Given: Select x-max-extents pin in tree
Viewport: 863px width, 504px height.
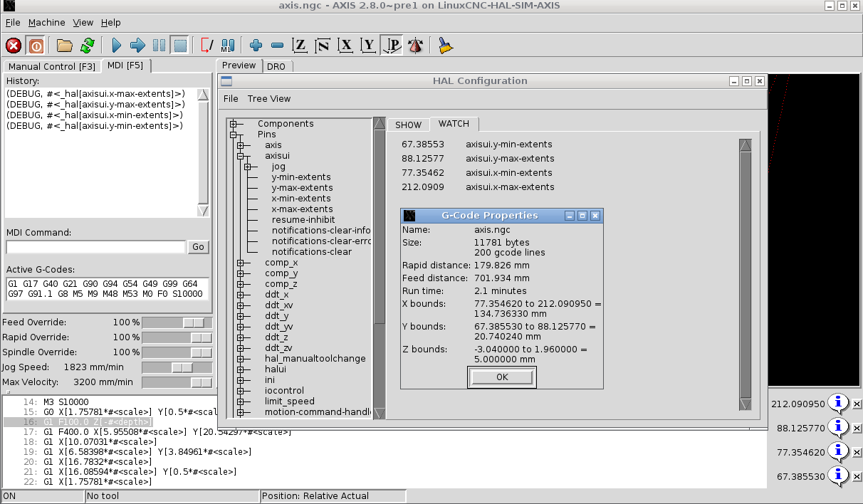Looking at the screenshot, I should click(302, 209).
